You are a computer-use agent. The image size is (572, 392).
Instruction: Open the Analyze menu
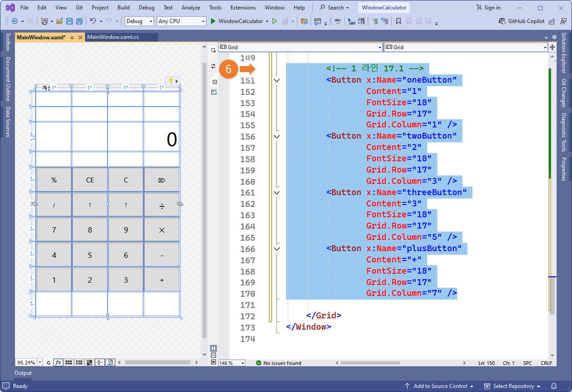(190, 7)
